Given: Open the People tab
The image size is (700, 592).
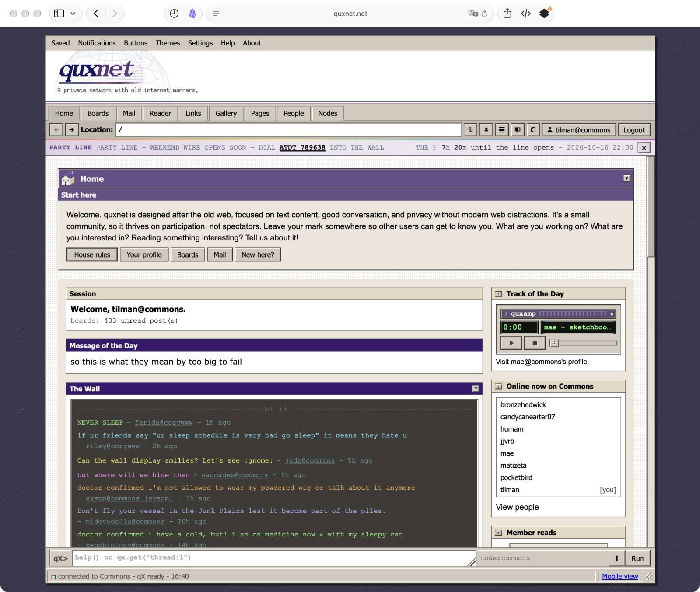Looking at the screenshot, I should 294,113.
